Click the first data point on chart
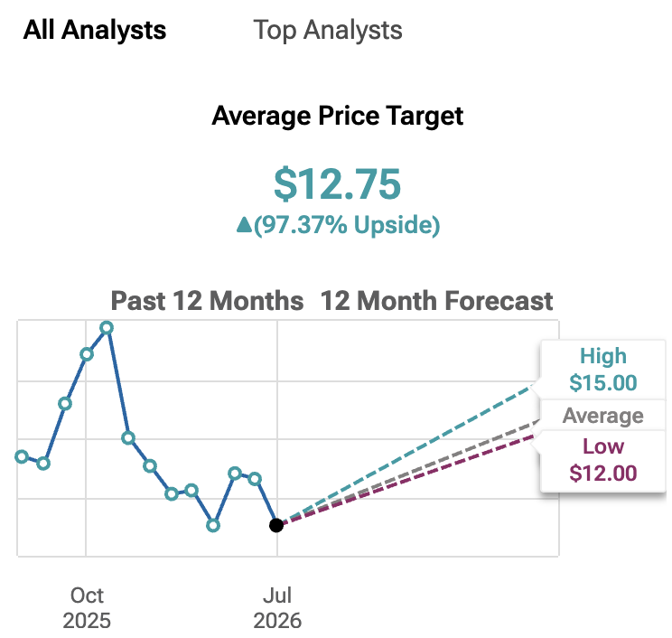The image size is (672, 638). pyautogui.click(x=22, y=456)
